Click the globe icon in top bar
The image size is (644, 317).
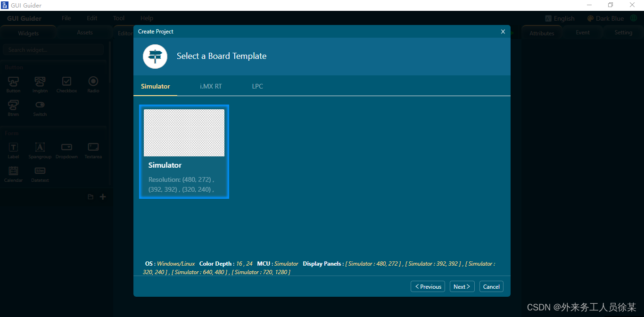633,18
